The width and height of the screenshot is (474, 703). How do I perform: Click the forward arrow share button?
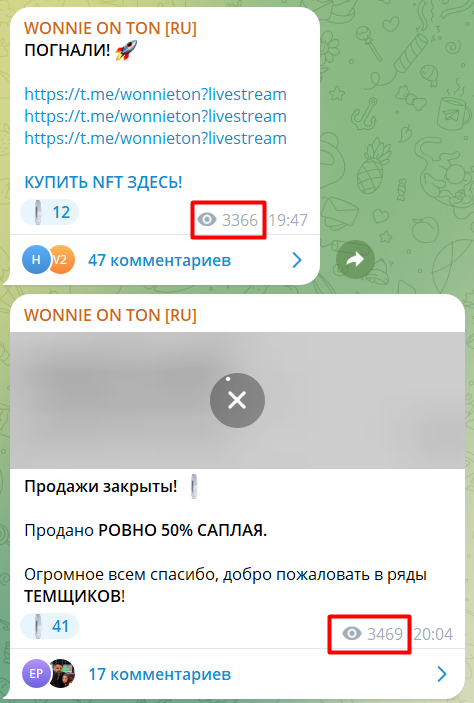tap(355, 260)
